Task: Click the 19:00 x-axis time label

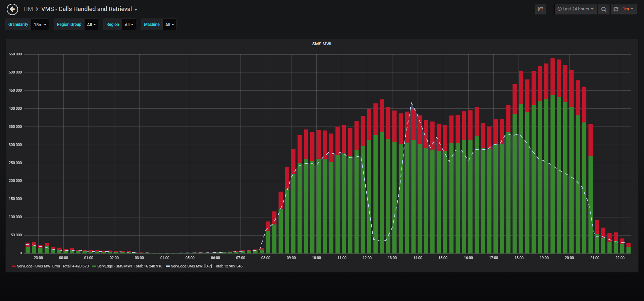Action: click(544, 258)
